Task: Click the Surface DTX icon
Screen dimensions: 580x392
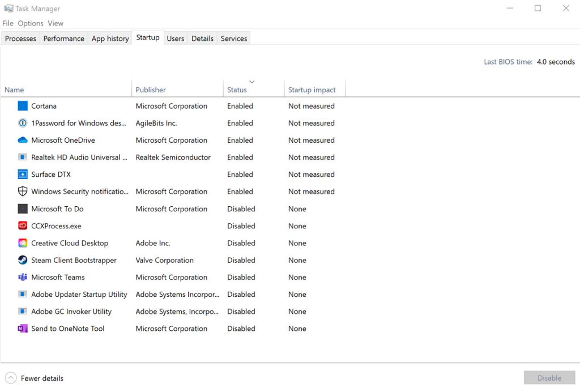Action: click(23, 174)
